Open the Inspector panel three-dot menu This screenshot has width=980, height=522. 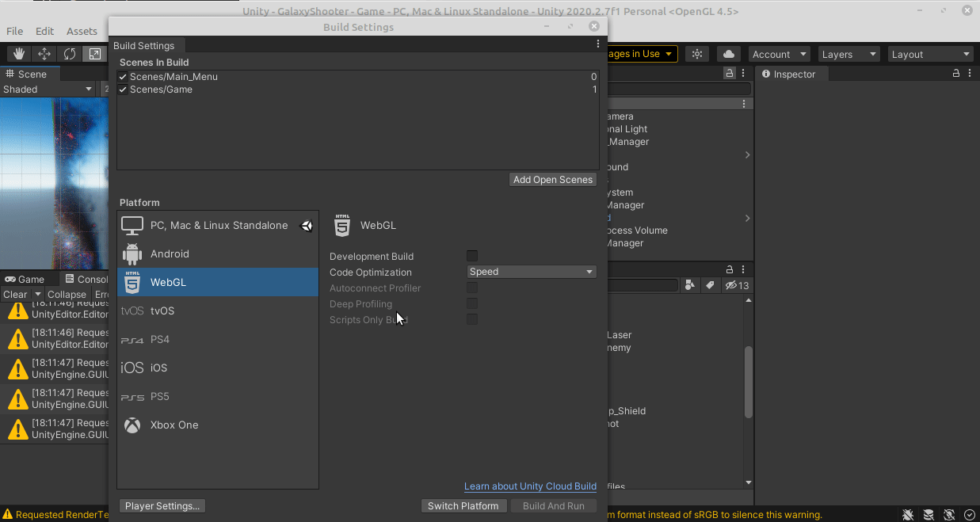[970, 74]
